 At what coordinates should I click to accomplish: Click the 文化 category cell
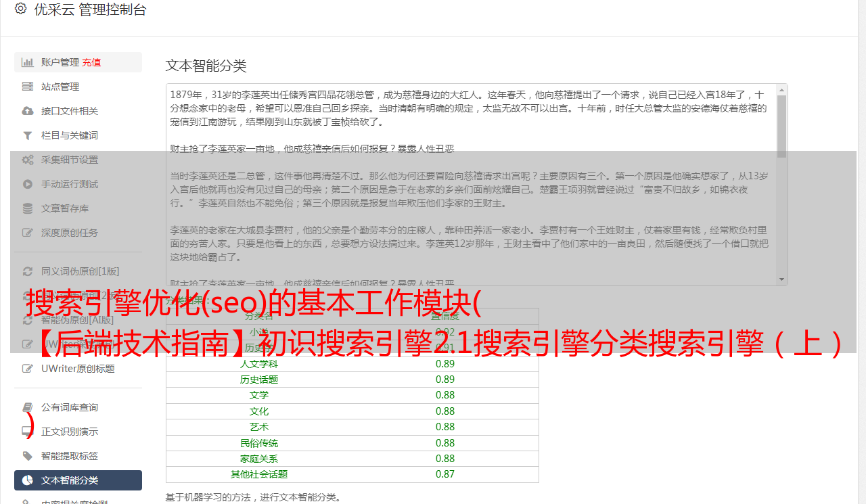[259, 411]
